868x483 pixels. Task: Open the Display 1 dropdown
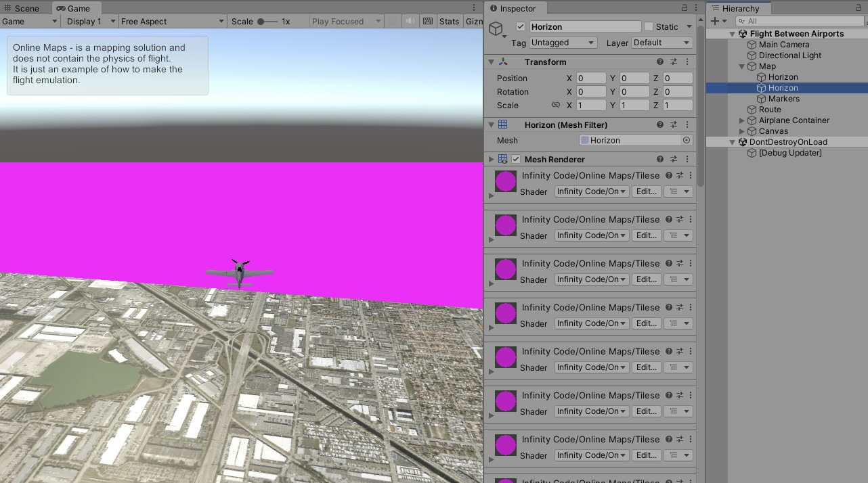pos(90,21)
